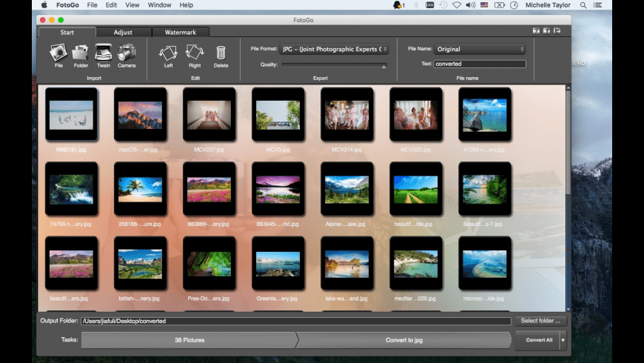Select the 74793 waterfall thumbnail
Viewport: 644px width, 363px height.
[x=72, y=189]
